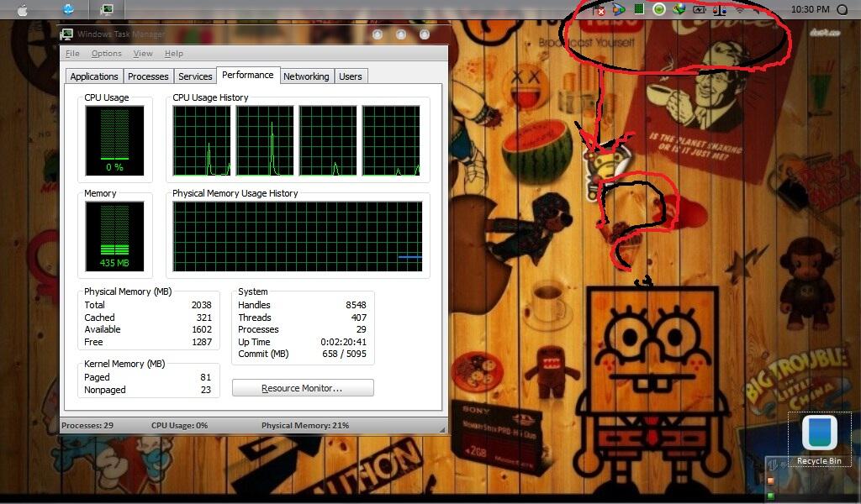Viewport: 861px width, 504px height.
Task: Switch to the Processes tab
Action: [148, 76]
